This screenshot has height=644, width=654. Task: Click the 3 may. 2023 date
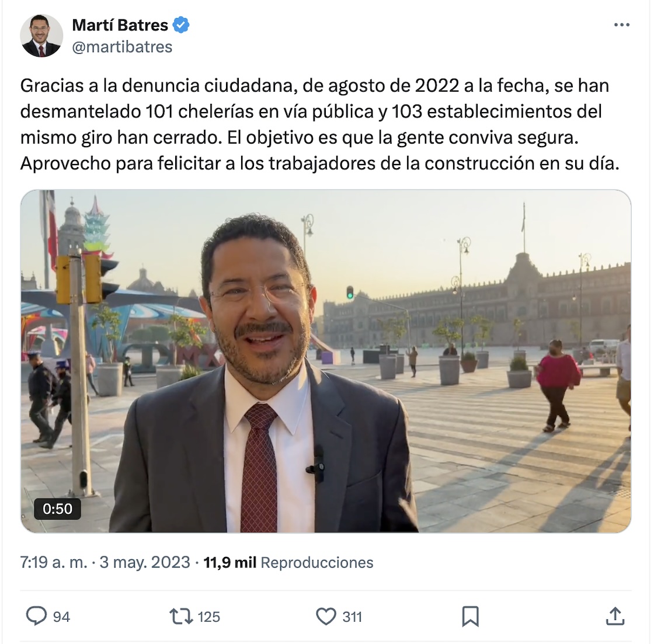pyautogui.click(x=145, y=562)
